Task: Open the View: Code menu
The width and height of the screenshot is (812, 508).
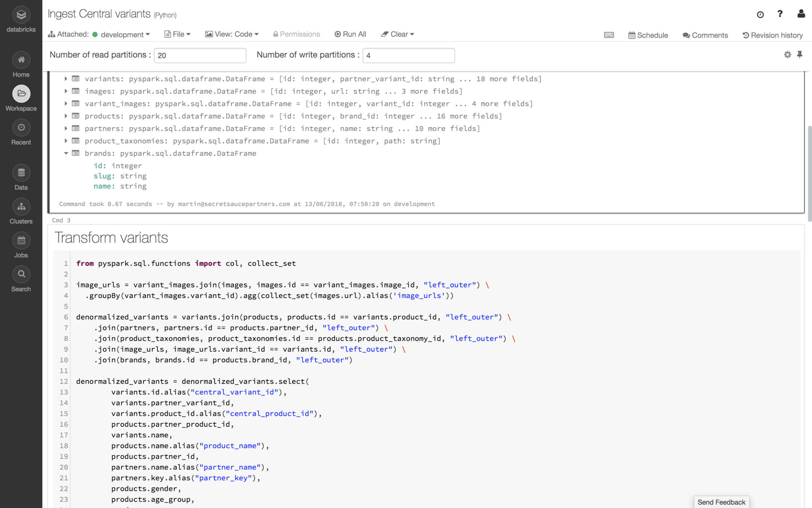Action: click(x=232, y=34)
